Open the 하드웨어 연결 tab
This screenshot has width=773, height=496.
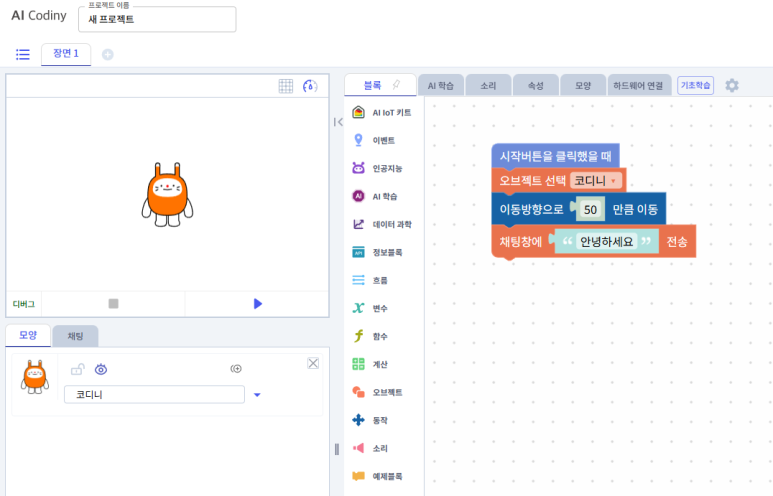(638, 85)
